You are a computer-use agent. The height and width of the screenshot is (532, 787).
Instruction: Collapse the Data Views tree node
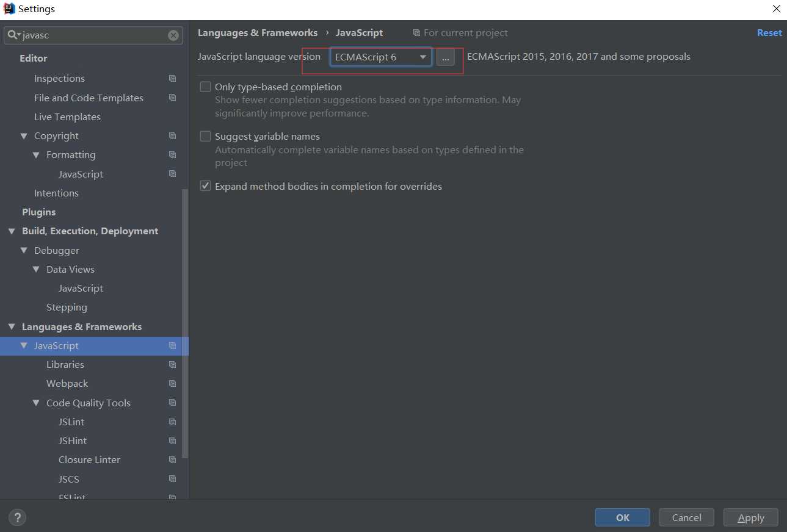pyautogui.click(x=36, y=270)
